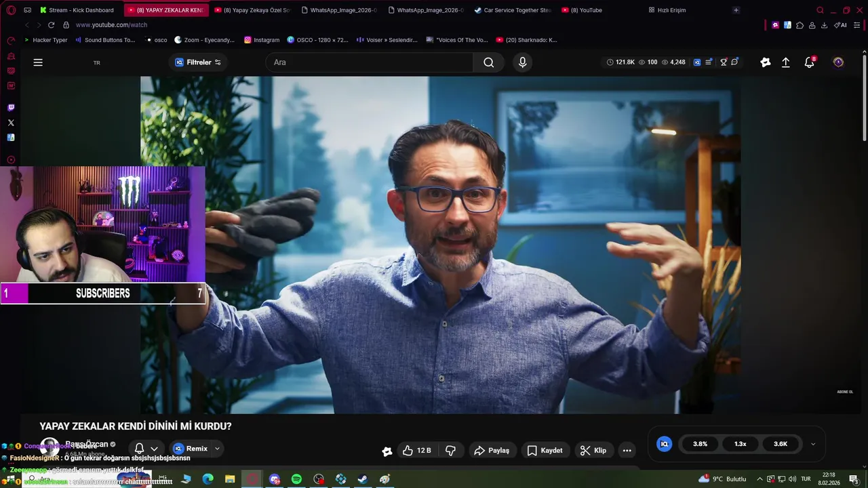Image resolution: width=868 pixels, height=488 pixels.
Task: Click the Klip clip button
Action: tap(593, 450)
